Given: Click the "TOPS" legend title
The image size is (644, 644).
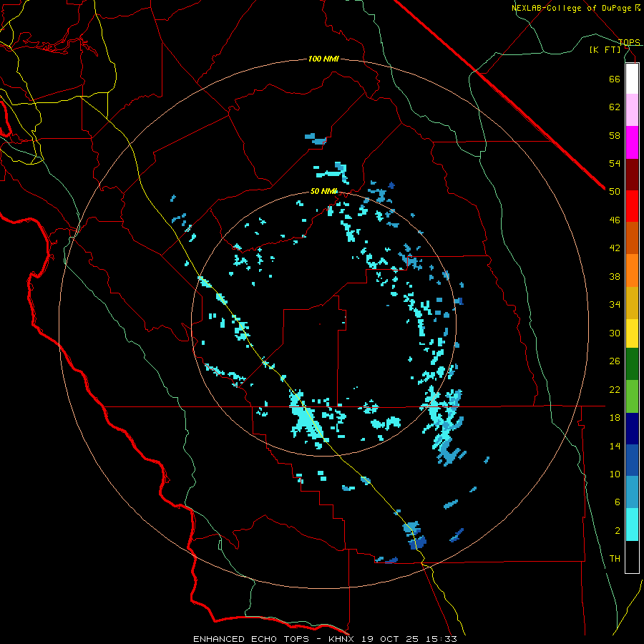Looking at the screenshot, I should click(629, 42).
